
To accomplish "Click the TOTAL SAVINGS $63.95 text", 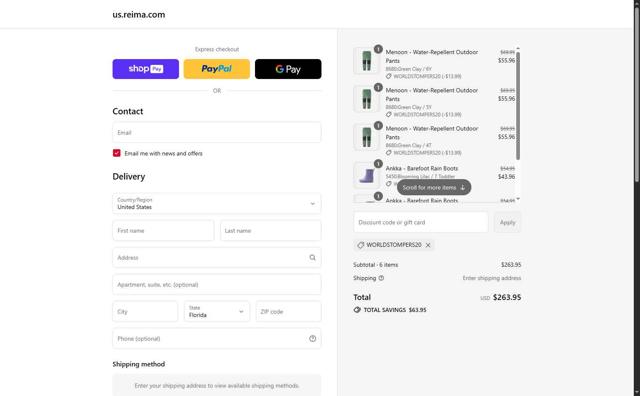I will [395, 310].
